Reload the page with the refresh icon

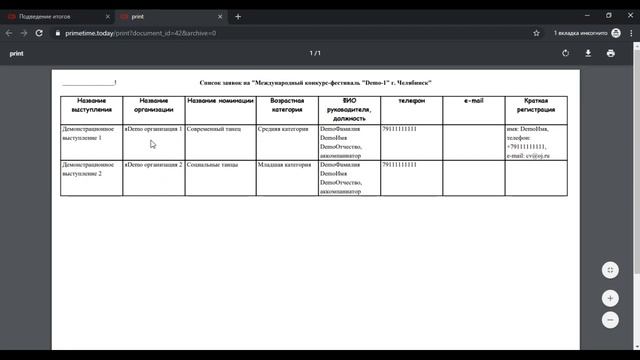click(39, 33)
